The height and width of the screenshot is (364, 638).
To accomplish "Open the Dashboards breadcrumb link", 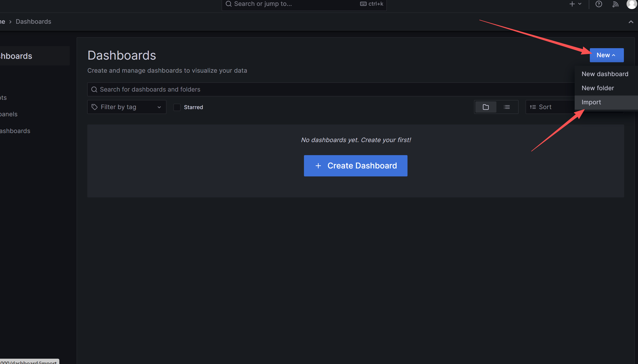I will pos(33,22).
